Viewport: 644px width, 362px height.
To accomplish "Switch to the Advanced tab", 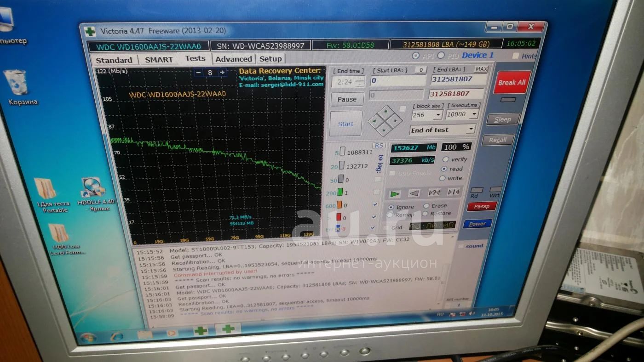I will [x=233, y=59].
